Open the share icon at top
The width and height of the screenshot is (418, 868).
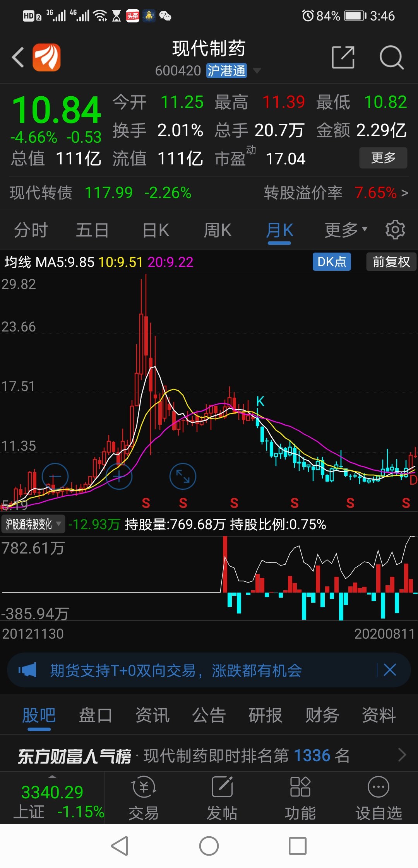coord(343,57)
